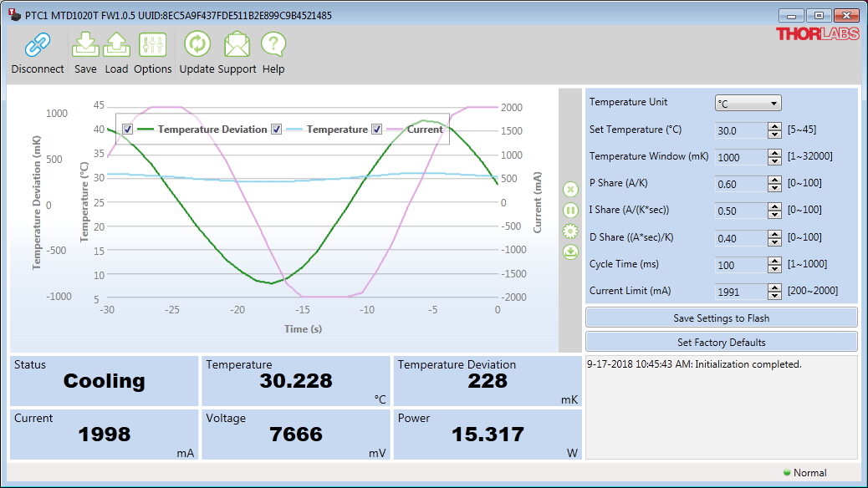Decrease Current Limit with down arrow
This screenshot has height=488, width=868.
(x=774, y=296)
